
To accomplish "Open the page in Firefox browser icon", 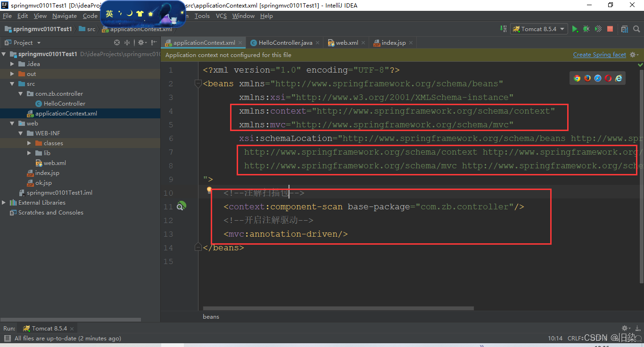I will pyautogui.click(x=587, y=78).
